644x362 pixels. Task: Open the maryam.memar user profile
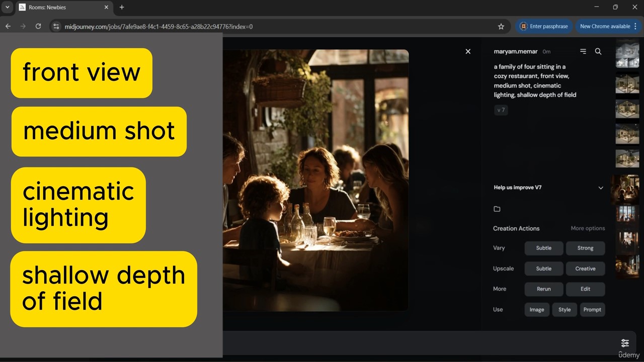pyautogui.click(x=516, y=51)
